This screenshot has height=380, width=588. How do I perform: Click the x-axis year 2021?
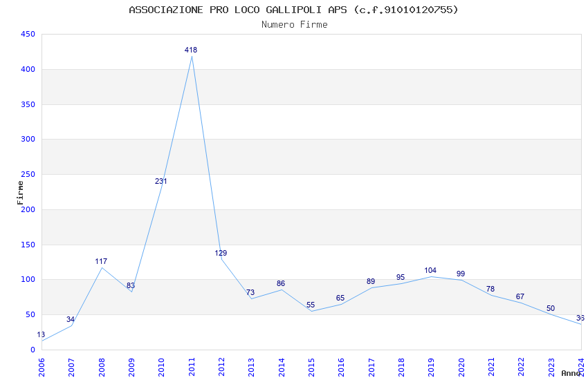(491, 368)
